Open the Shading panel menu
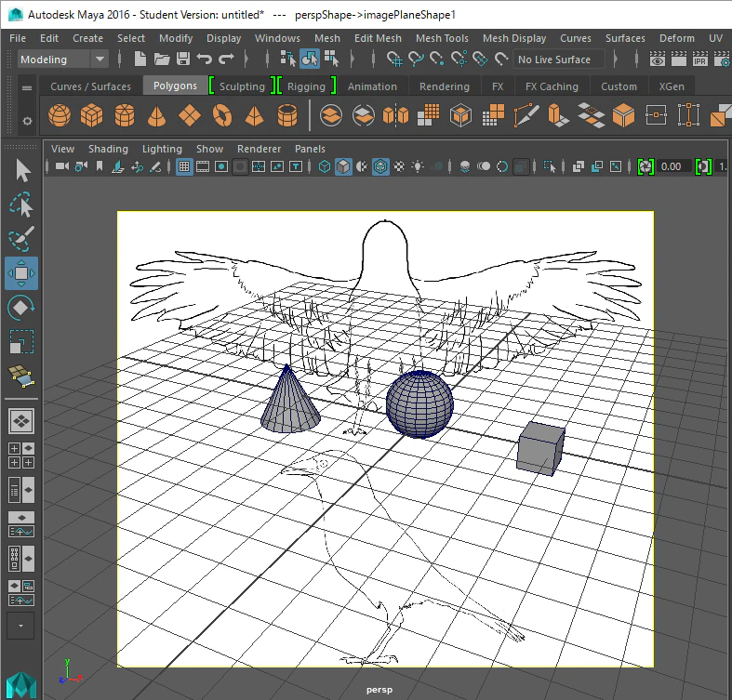Image resolution: width=732 pixels, height=700 pixels. point(108,149)
